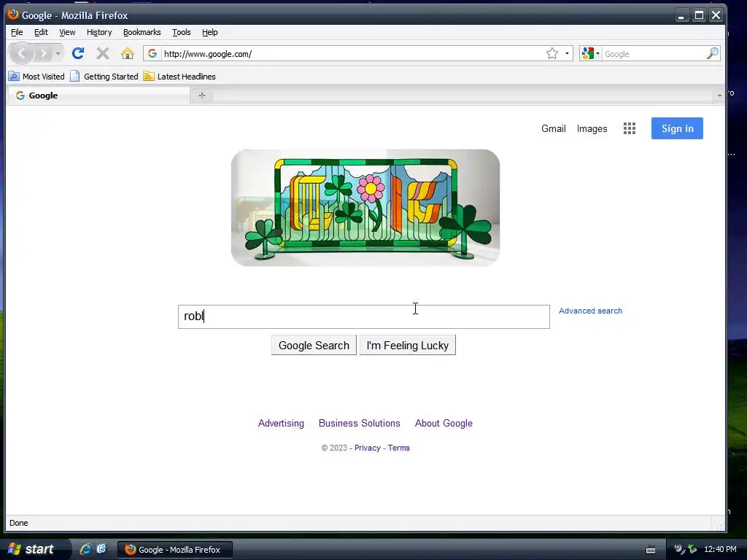Open the Tools menu

tap(182, 32)
